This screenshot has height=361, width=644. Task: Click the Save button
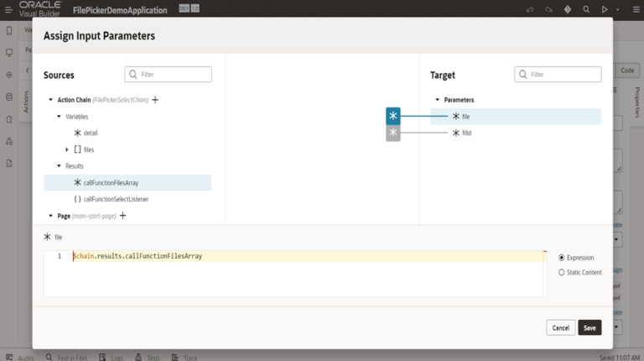[589, 327]
